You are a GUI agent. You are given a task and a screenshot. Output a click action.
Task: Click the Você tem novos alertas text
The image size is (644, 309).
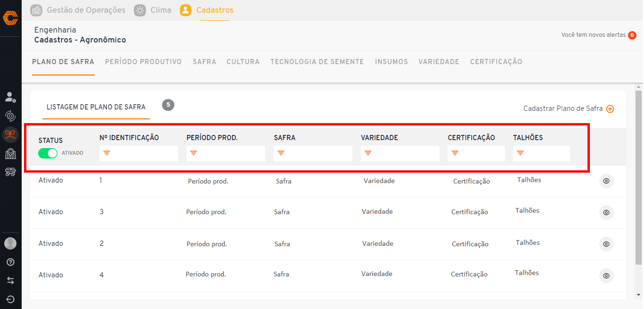[x=594, y=35]
